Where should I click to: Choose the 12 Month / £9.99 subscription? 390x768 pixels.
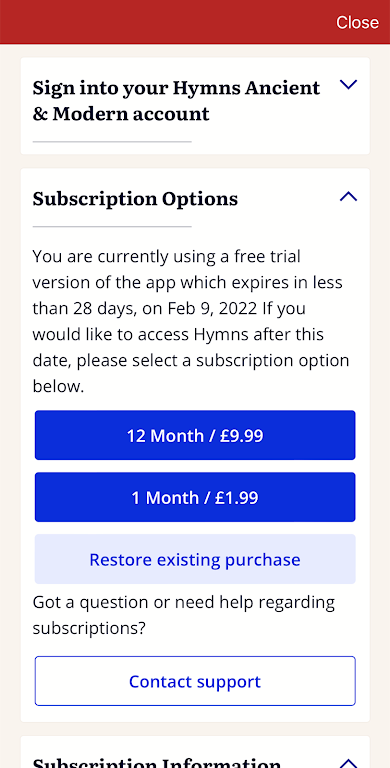click(x=195, y=435)
